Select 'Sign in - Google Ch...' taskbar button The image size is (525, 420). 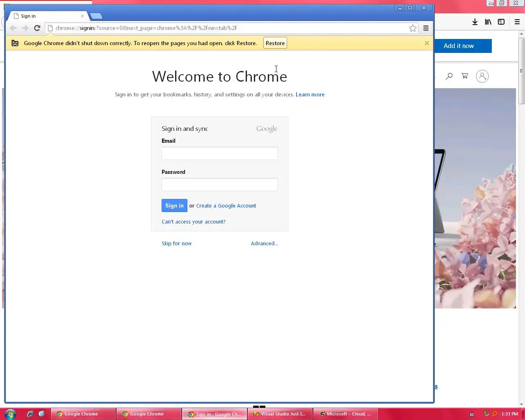coord(215,414)
